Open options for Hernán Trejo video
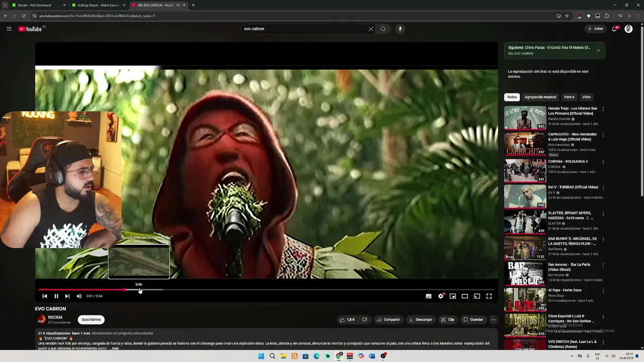The image size is (644, 362). point(603,109)
